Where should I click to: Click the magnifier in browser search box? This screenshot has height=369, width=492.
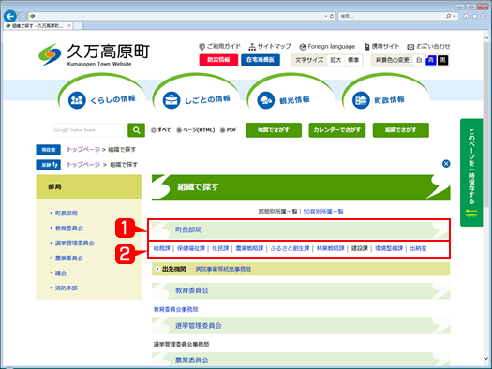tap(449, 16)
